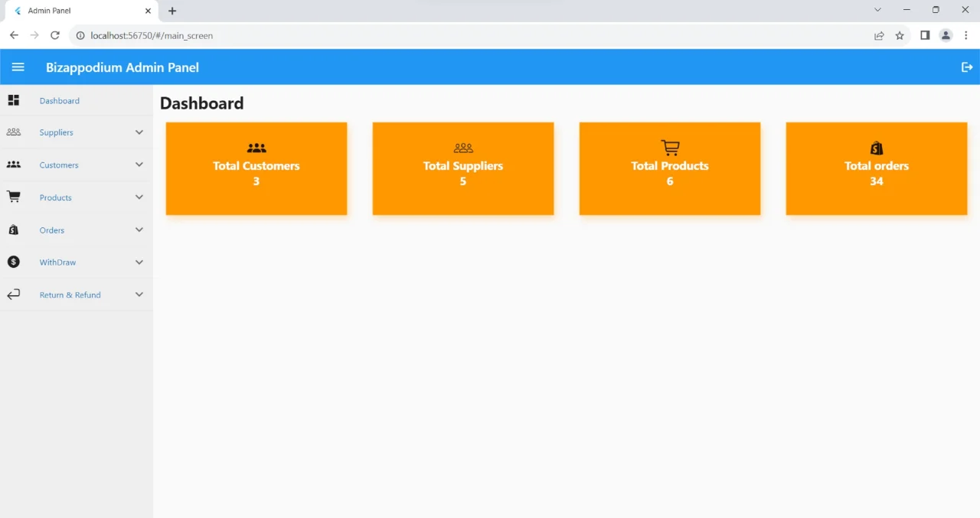Select Return & Refund label in sidebar
This screenshot has height=518, width=980.
(x=70, y=295)
